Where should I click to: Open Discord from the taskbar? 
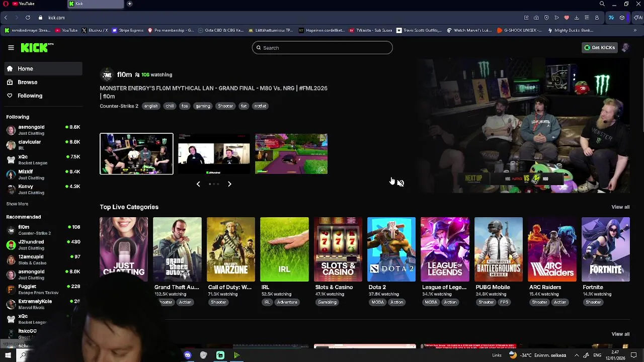point(188,355)
